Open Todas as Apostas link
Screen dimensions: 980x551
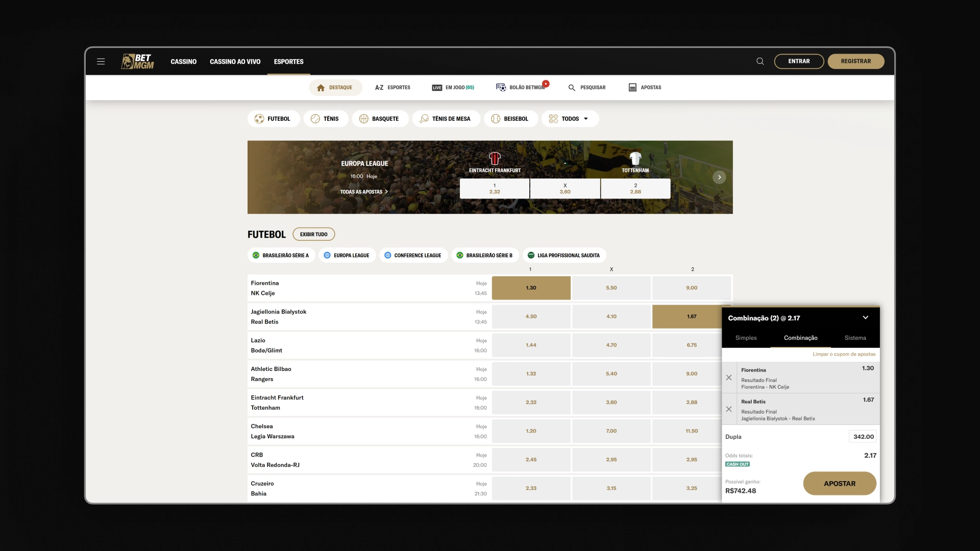point(364,192)
